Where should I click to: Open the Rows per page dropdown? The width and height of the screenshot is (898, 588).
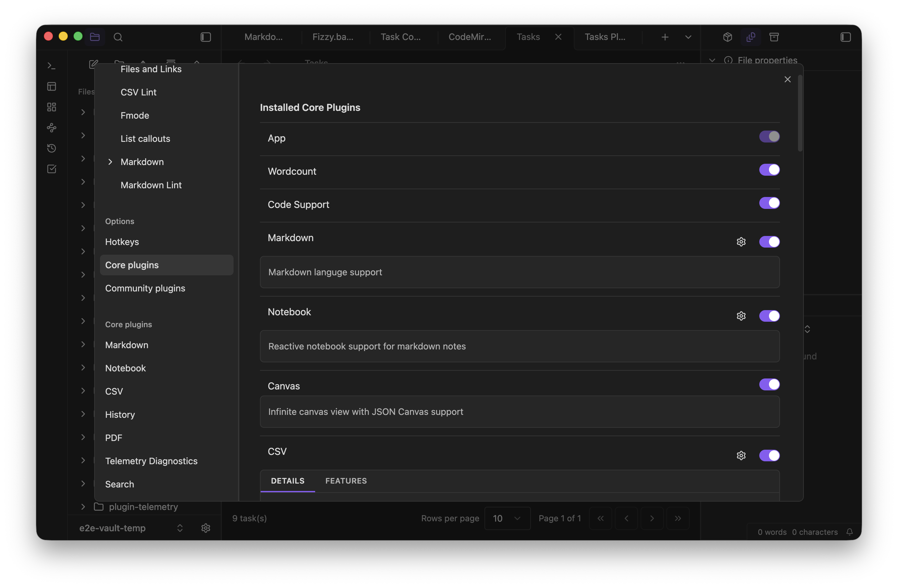[507, 519]
